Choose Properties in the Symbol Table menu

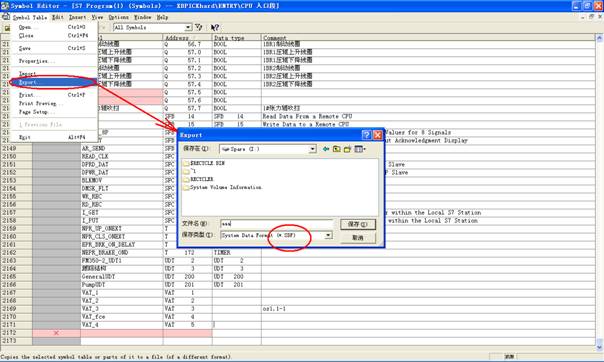click(37, 61)
